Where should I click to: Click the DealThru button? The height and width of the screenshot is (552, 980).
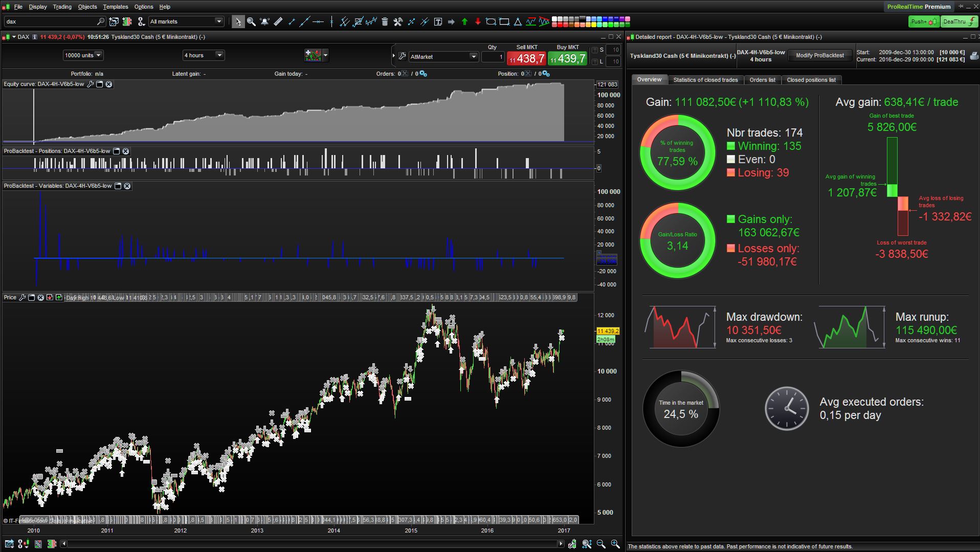point(959,21)
